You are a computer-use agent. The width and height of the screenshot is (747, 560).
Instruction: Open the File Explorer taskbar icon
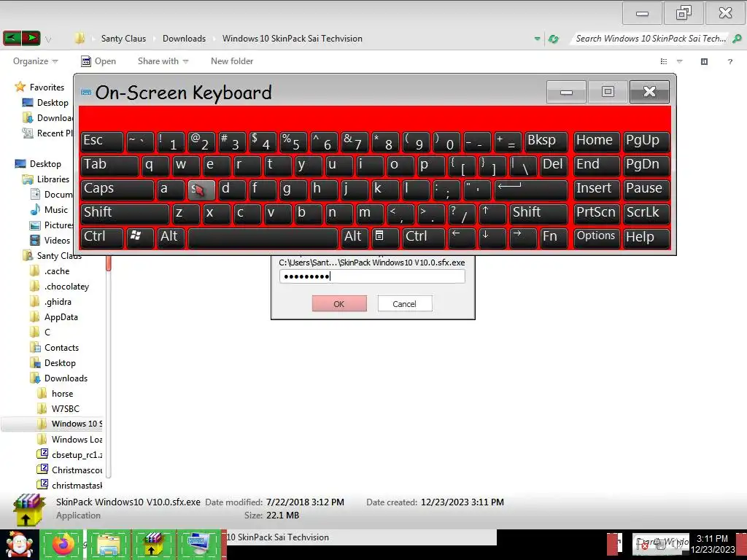point(108,544)
